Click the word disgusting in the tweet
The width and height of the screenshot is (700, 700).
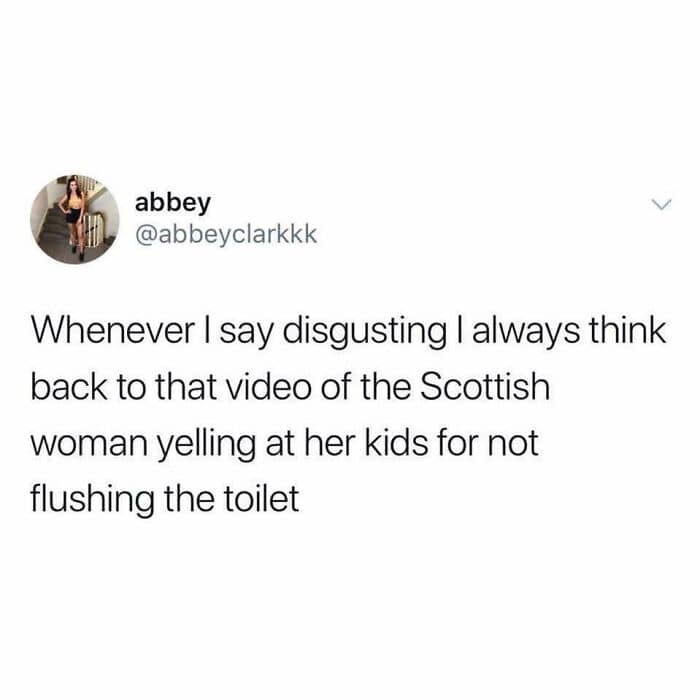tap(365, 333)
